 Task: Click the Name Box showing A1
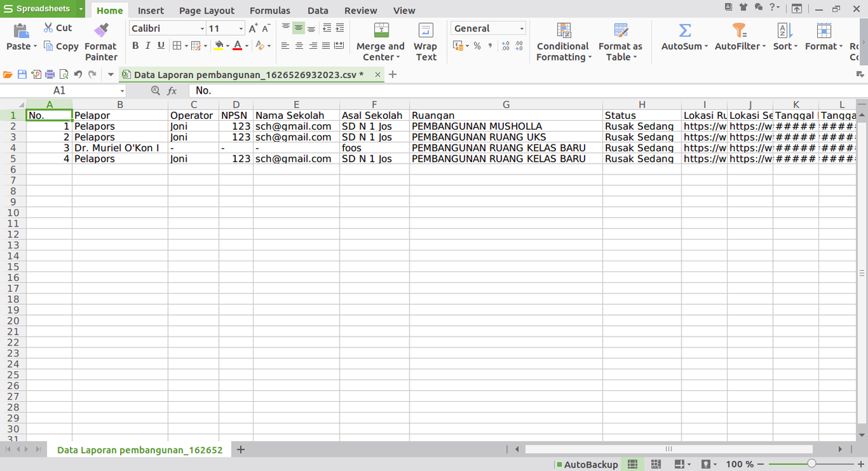64,90
